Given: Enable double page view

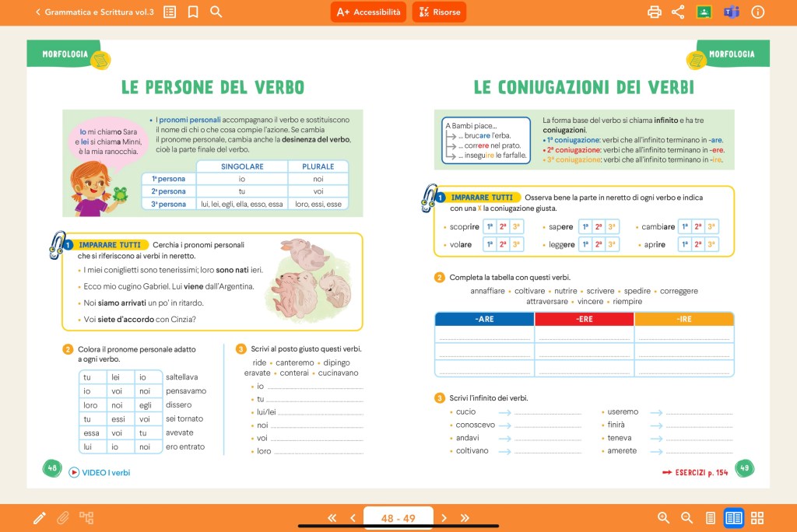Looking at the screenshot, I should click(733, 518).
